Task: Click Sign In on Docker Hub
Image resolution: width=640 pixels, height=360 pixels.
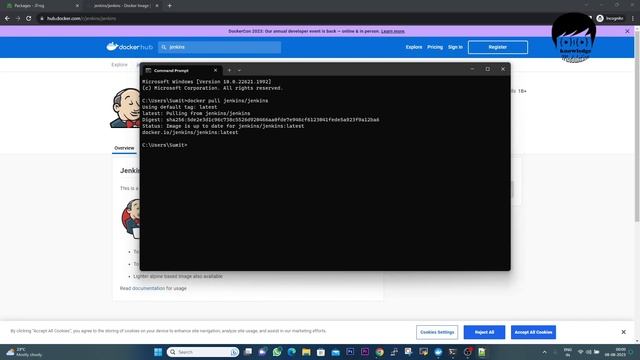Action: point(455,47)
